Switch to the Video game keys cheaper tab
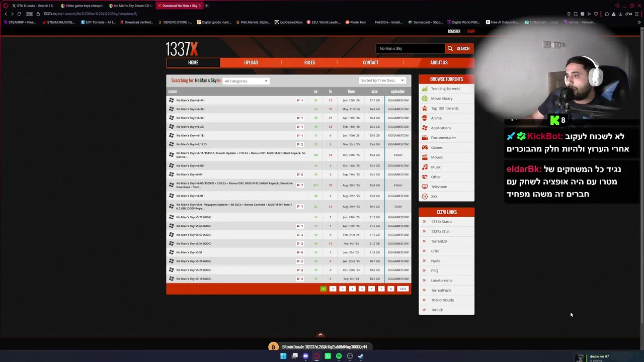This screenshot has height=362, width=644. tap(82, 6)
